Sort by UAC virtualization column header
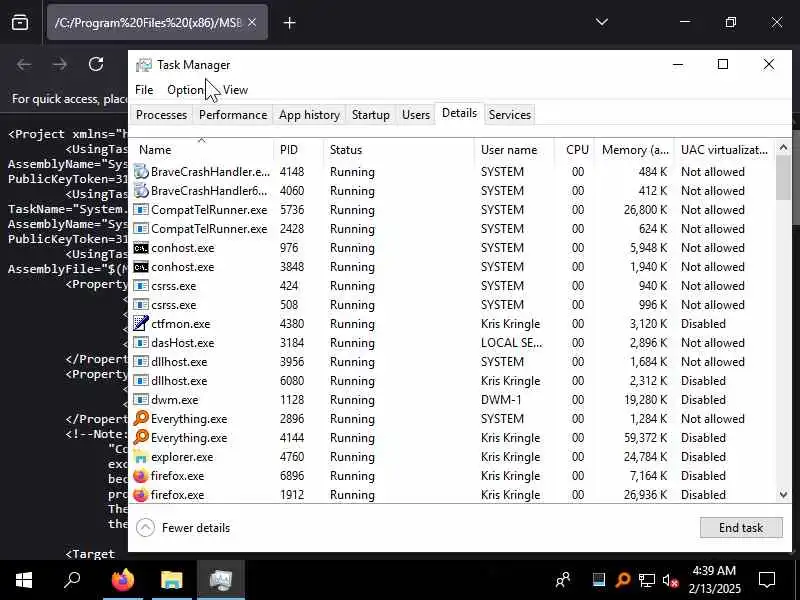The image size is (800, 600). (724, 149)
